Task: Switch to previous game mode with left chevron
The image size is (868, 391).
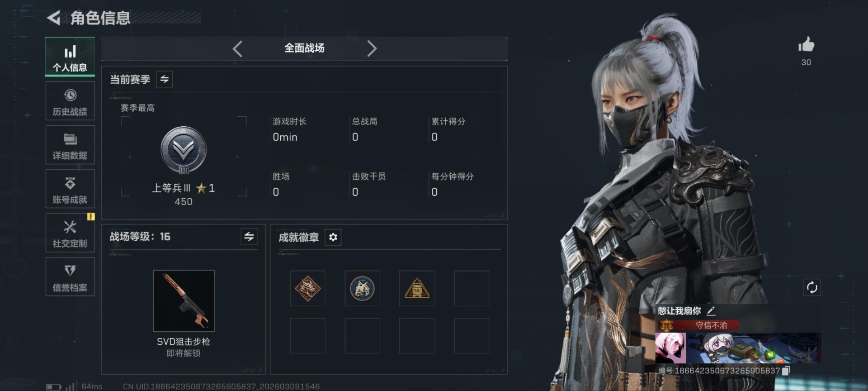Action: [238, 48]
